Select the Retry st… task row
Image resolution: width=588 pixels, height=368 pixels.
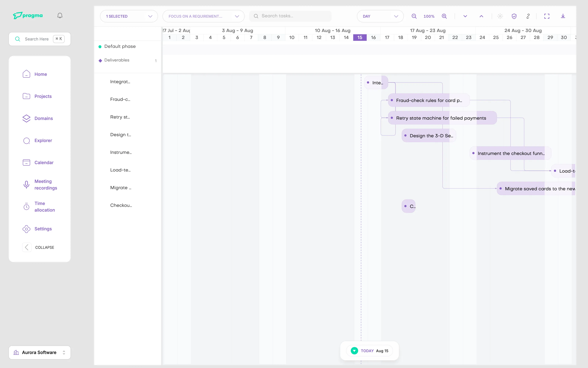(x=128, y=117)
